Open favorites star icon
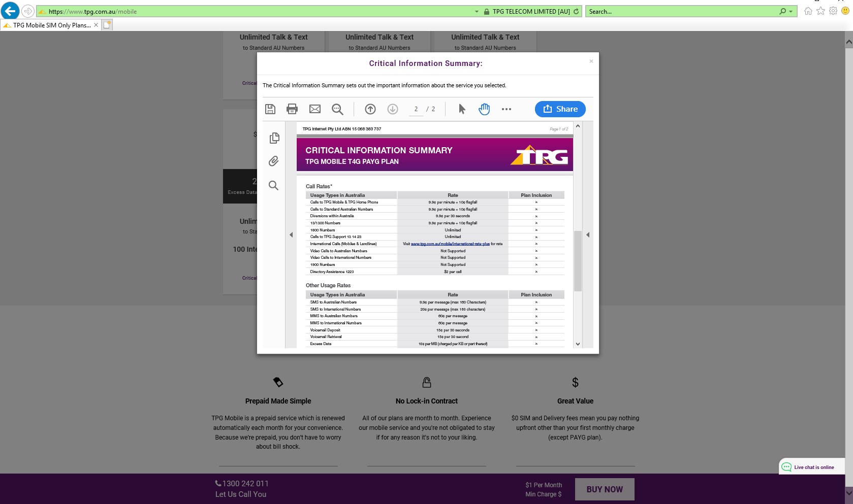 820,11
